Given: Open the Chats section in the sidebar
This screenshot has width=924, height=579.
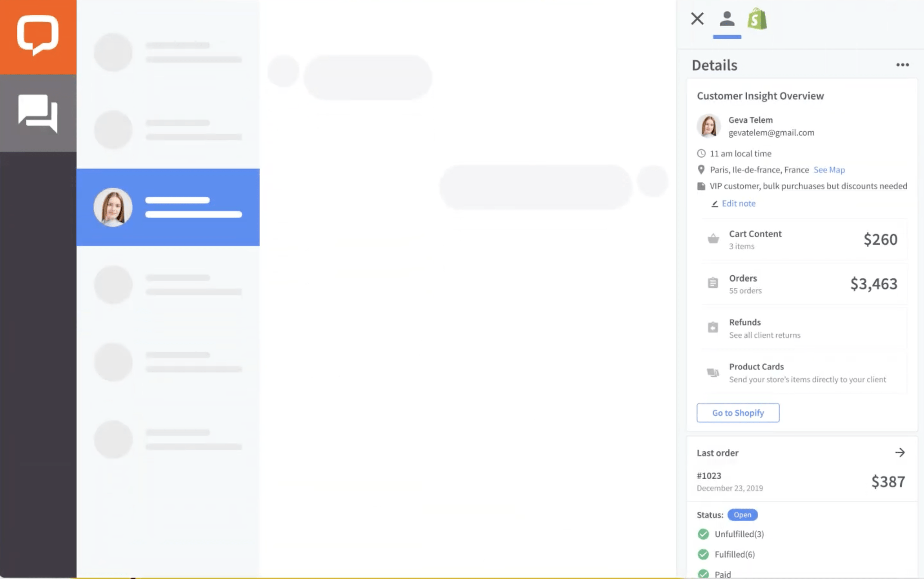Looking at the screenshot, I should [x=38, y=114].
